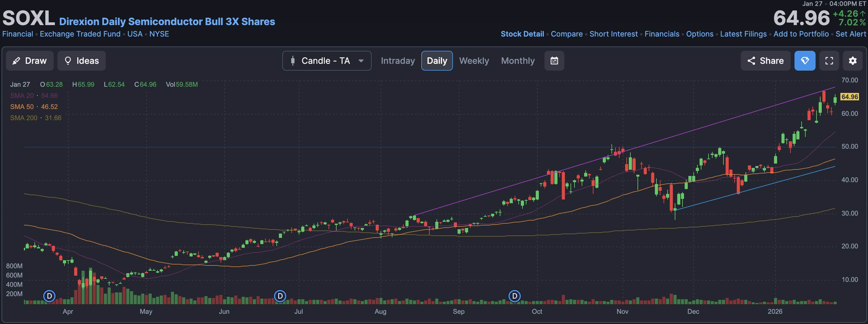
Task: Open the Latest Filings link
Action: click(743, 34)
